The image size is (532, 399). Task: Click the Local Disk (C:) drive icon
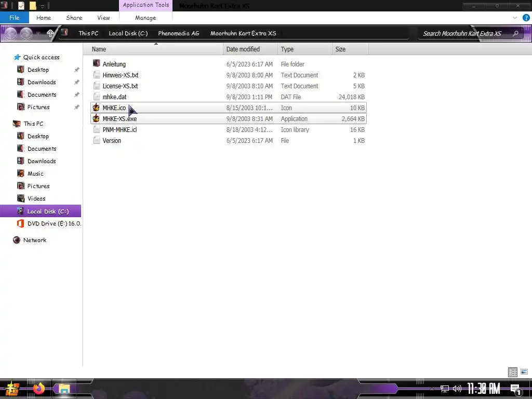pyautogui.click(x=20, y=211)
